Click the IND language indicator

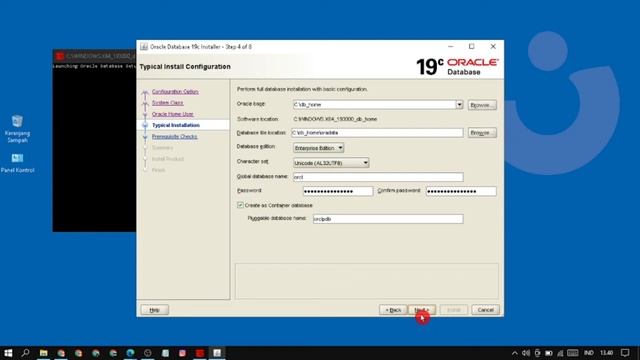tap(589, 353)
